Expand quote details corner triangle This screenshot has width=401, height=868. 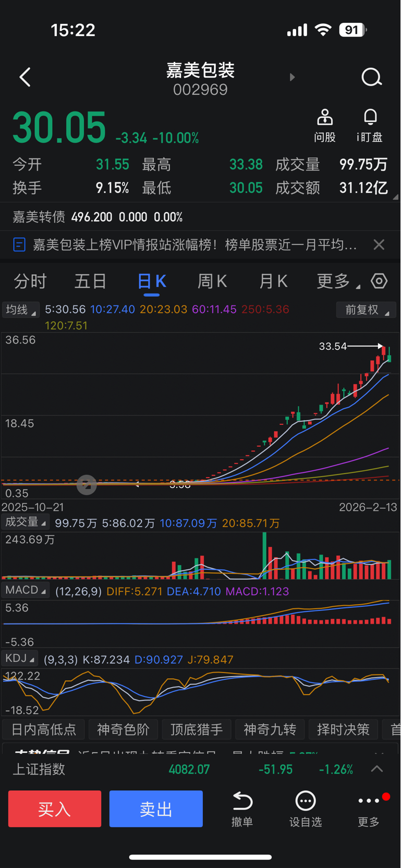(395, 197)
